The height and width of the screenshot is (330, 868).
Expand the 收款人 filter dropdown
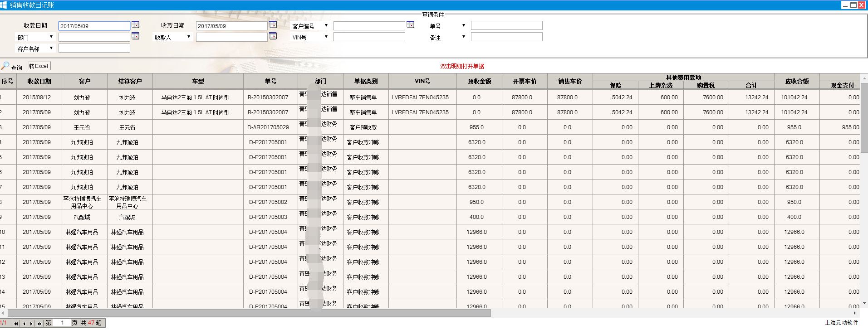(x=189, y=37)
